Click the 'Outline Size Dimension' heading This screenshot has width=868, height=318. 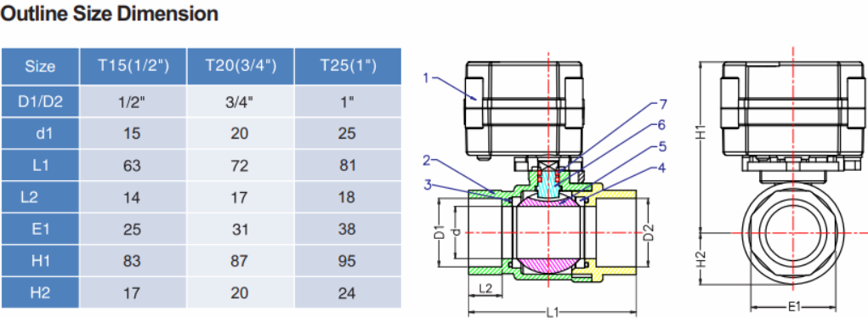click(x=110, y=14)
